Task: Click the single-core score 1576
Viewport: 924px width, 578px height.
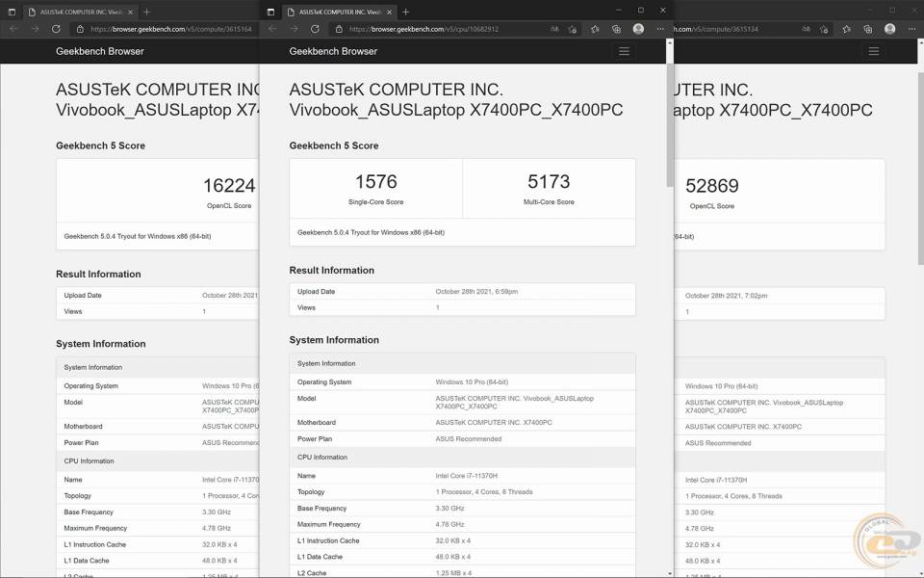Action: point(376,182)
